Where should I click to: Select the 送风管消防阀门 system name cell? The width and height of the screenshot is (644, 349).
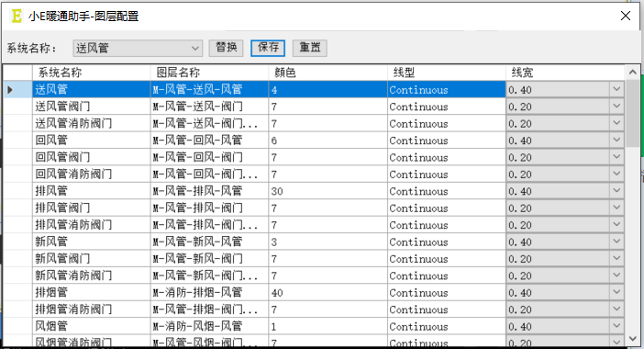(x=92, y=123)
